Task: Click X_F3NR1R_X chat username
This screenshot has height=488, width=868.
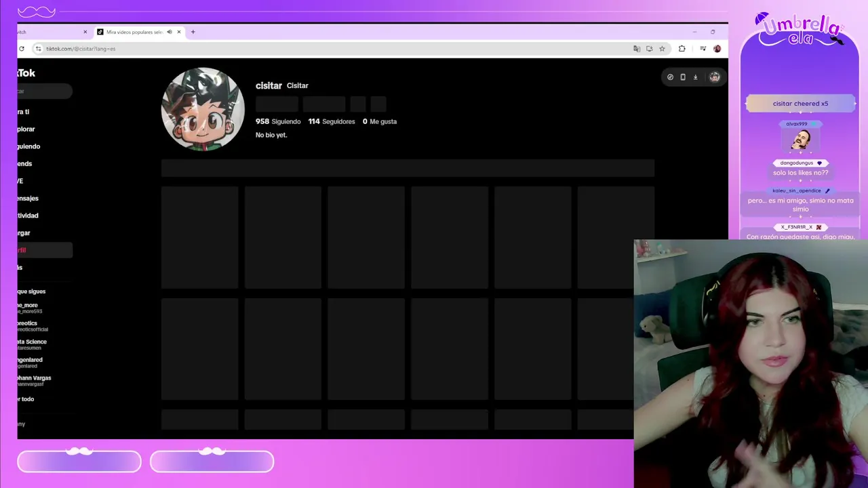Action: [x=796, y=228]
